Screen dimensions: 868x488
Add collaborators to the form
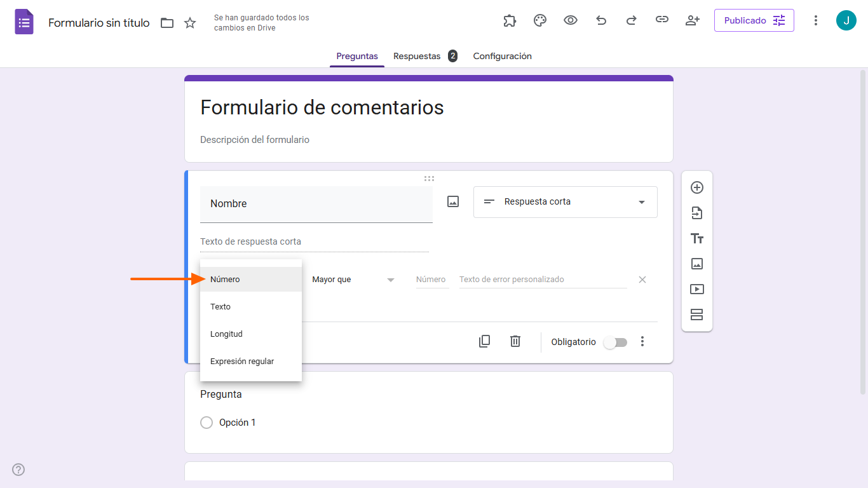pos(692,20)
